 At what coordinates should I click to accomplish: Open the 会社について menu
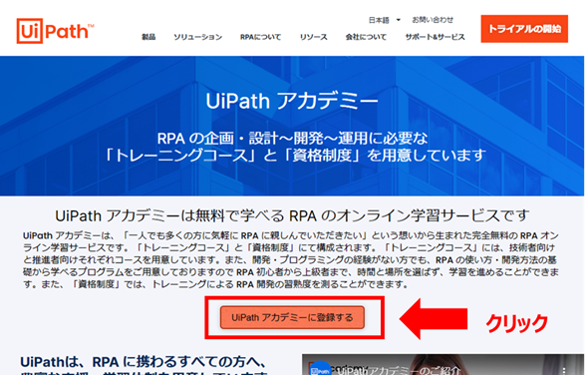point(366,37)
